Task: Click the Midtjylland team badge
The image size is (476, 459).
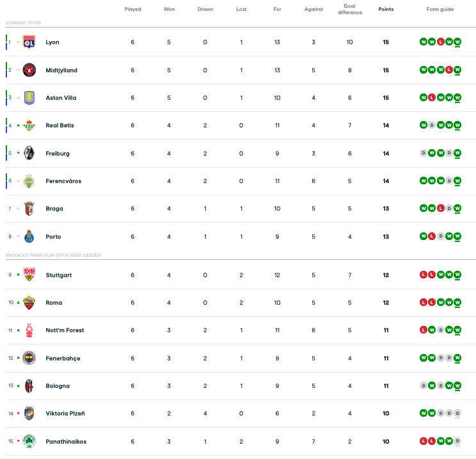Action: click(29, 70)
